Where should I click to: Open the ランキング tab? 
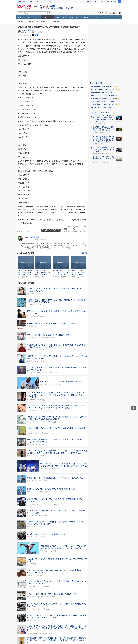(86, 17)
